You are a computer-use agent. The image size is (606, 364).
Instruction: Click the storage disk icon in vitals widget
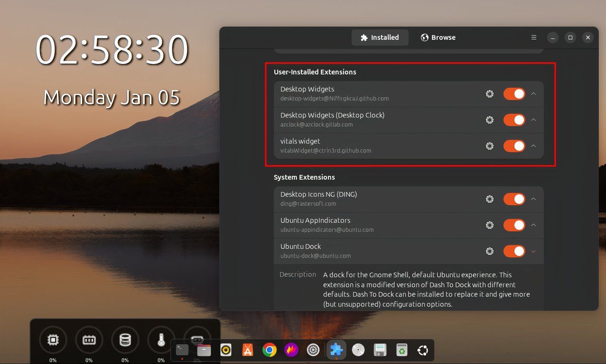pyautogui.click(x=125, y=340)
